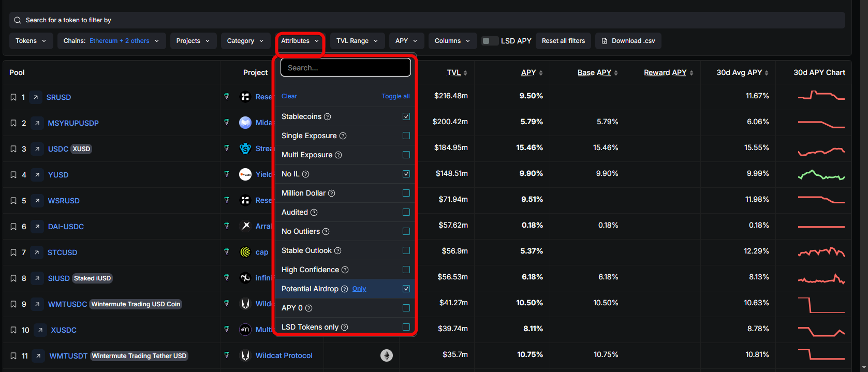Viewport: 868px width, 372px height.
Task: Click Reset all filters button
Action: point(563,41)
